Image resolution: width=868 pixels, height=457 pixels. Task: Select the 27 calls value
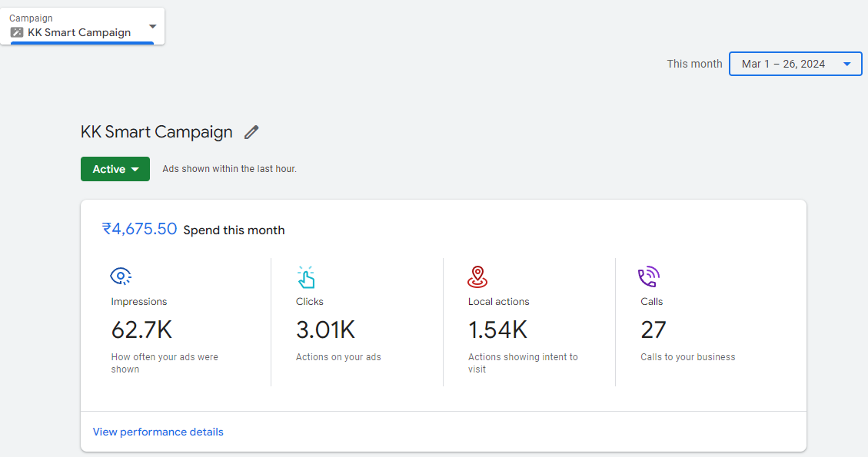click(653, 330)
